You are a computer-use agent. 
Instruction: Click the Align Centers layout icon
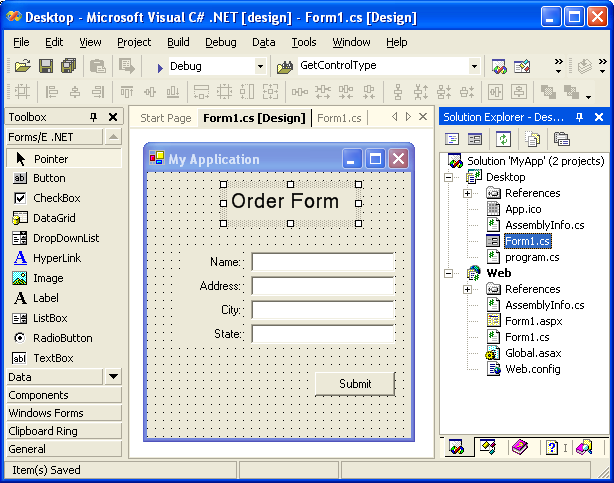click(x=75, y=92)
